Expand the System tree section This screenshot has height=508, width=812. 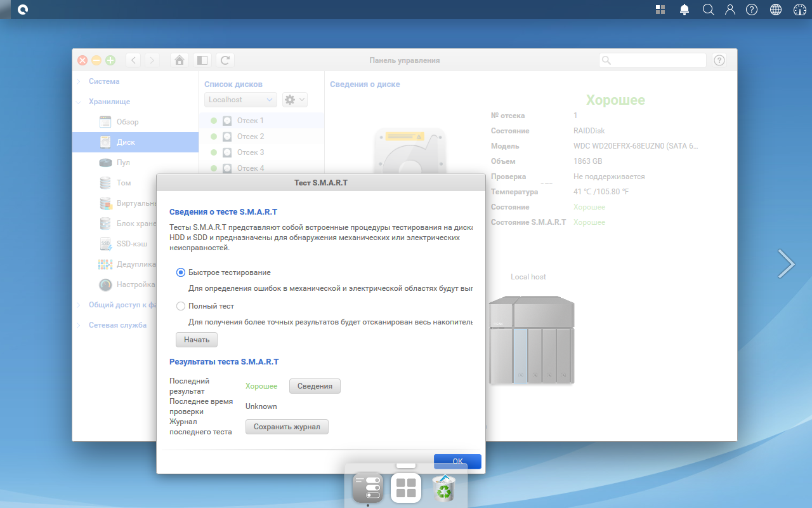point(79,81)
